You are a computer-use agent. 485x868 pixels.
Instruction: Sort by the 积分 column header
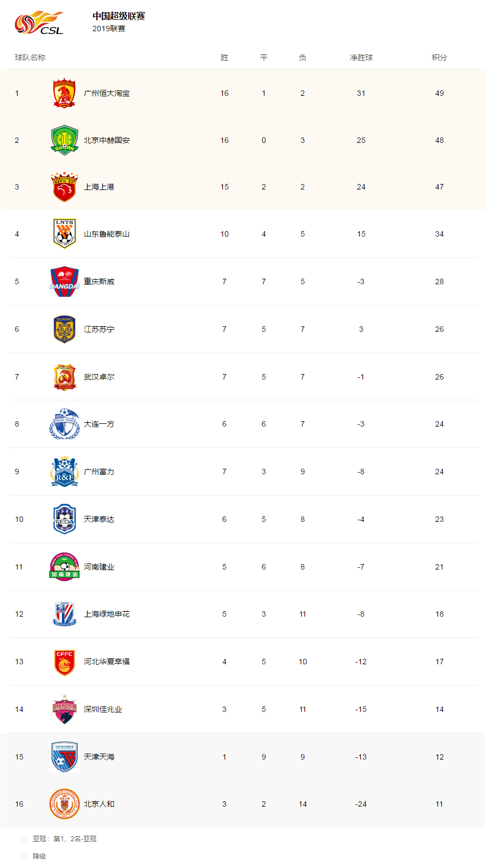(439, 58)
